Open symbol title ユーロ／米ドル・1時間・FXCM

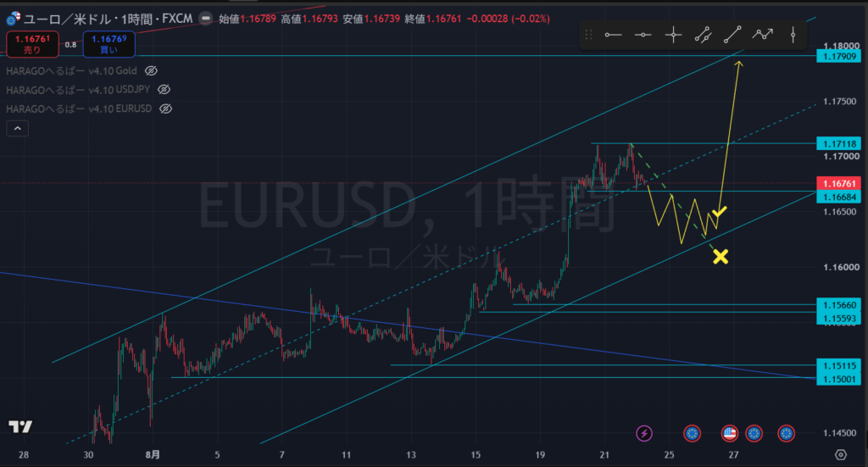108,19
